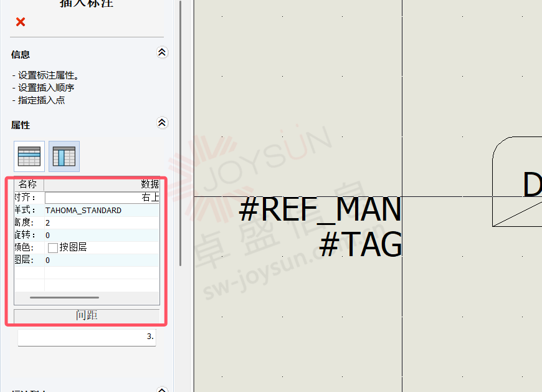Open the 对齐 alignment value field
The image size is (542, 392).
tap(102, 198)
